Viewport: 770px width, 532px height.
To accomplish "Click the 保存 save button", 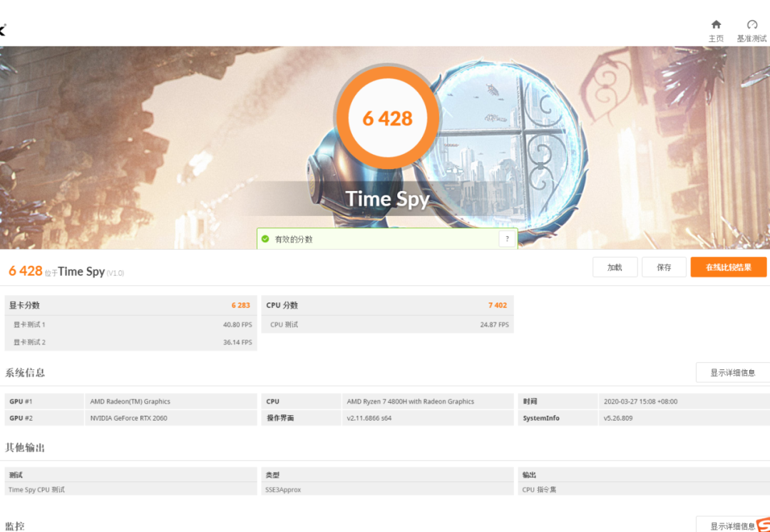I will [x=664, y=267].
